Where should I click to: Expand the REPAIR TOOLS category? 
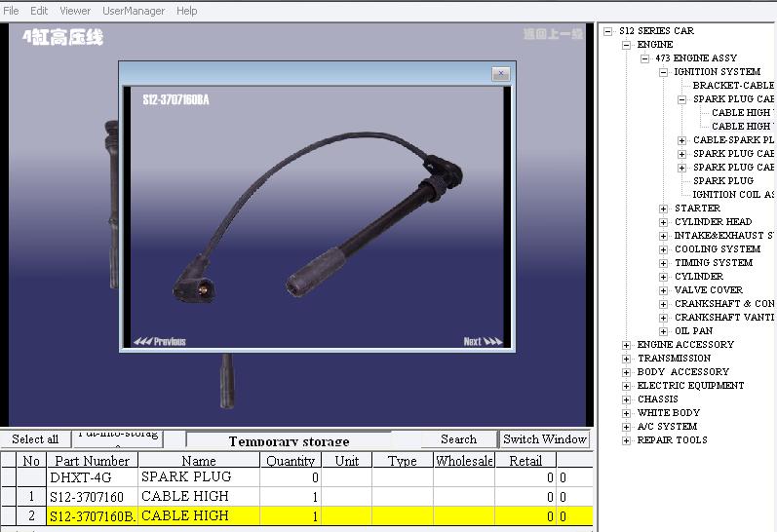(626, 440)
